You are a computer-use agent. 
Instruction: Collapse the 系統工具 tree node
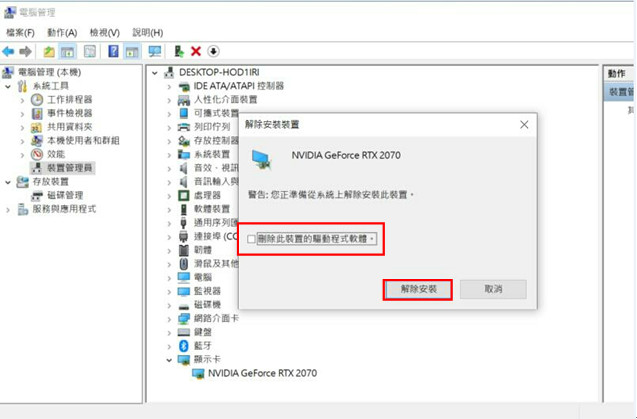point(8,86)
